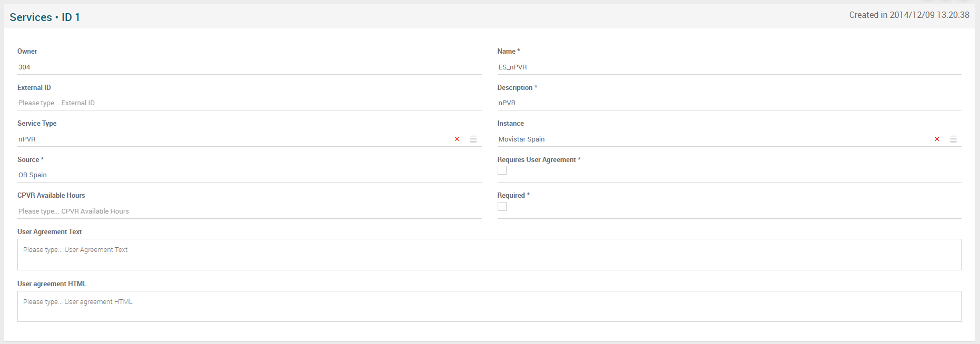Viewport: 980px width, 344px height.
Task: Click into the External ID input
Action: (x=249, y=103)
